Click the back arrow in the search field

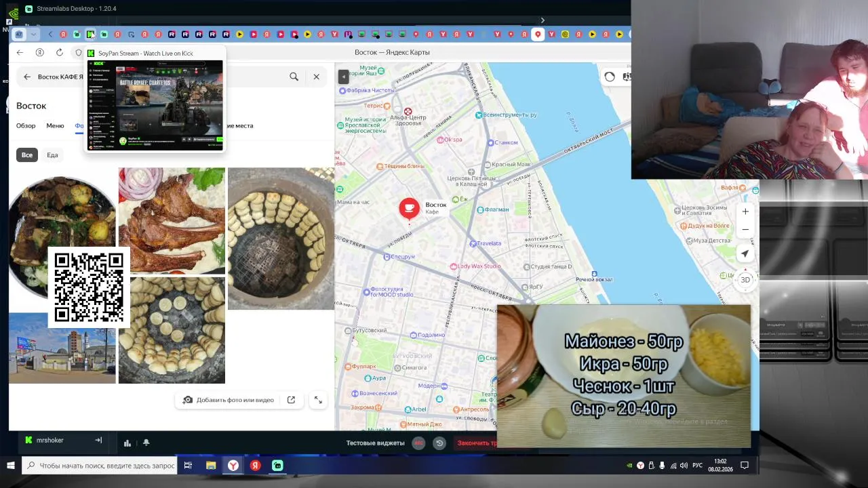coord(27,77)
